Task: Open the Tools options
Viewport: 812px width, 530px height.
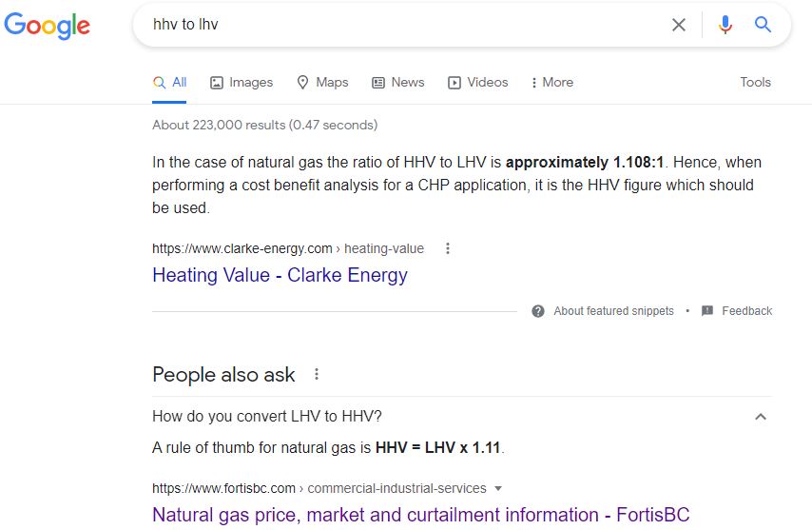Action: tap(755, 83)
